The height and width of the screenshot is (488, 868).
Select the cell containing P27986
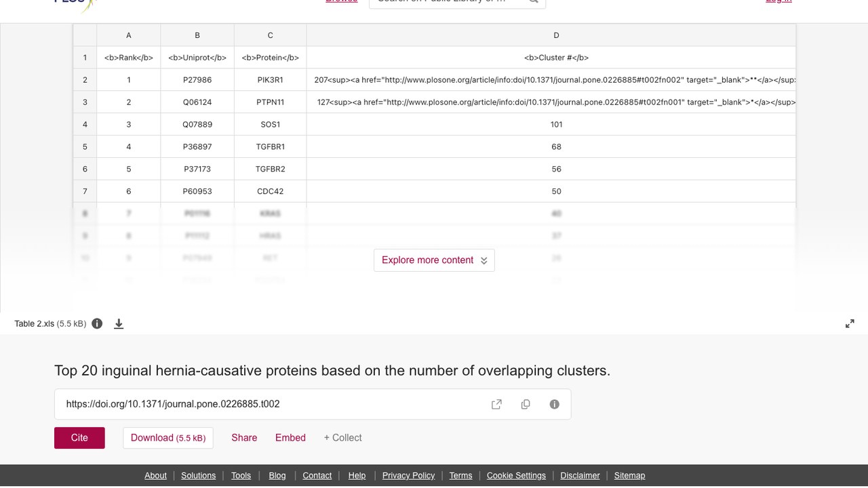click(197, 80)
